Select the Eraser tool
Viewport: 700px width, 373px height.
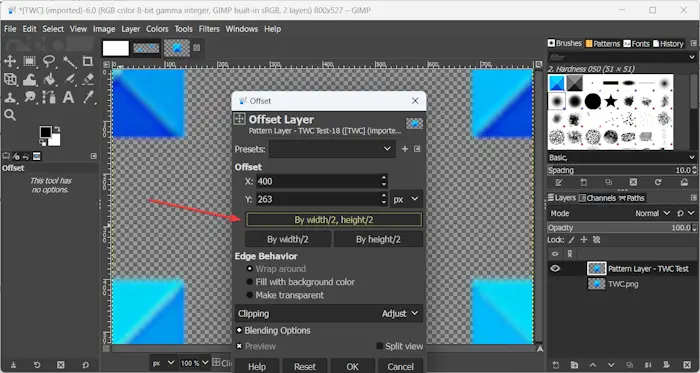pyautogui.click(x=88, y=79)
